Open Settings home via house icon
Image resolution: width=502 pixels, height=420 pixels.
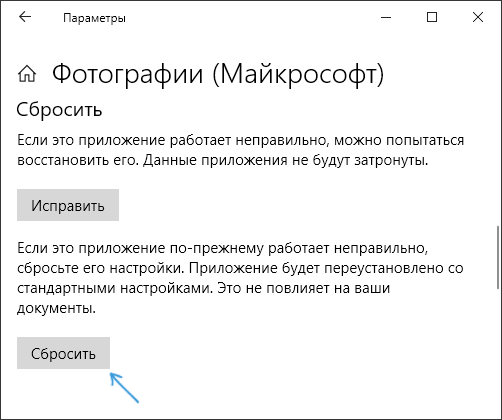click(27, 74)
